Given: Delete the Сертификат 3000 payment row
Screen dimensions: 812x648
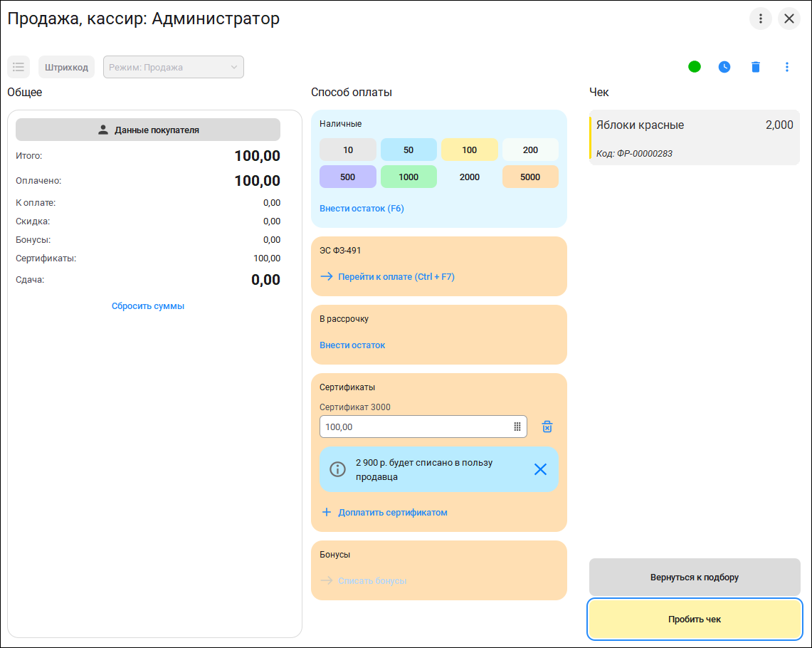Looking at the screenshot, I should click(x=547, y=427).
